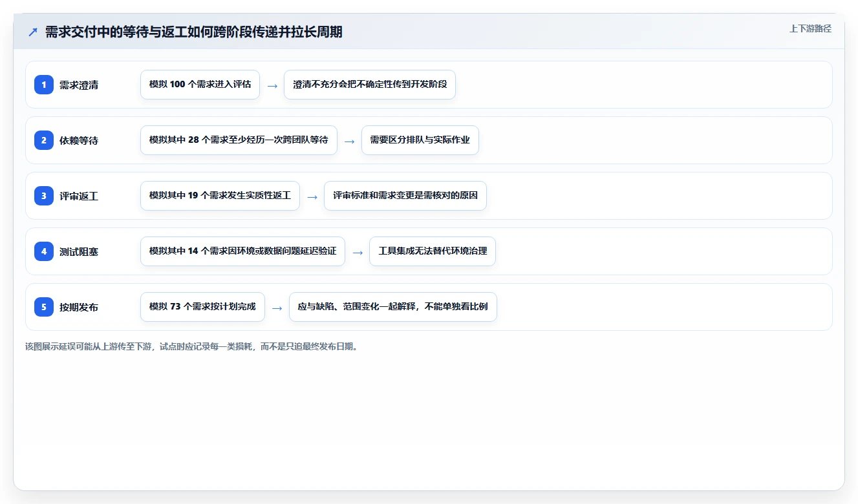Click the arrow in the 评审返工 row
The width and height of the screenshot is (858, 504).
coord(312,196)
